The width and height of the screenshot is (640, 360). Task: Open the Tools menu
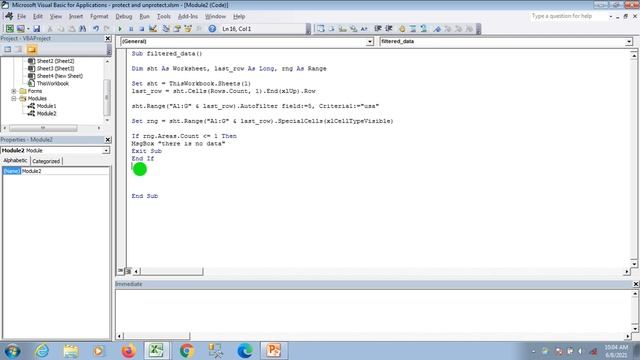[164, 16]
